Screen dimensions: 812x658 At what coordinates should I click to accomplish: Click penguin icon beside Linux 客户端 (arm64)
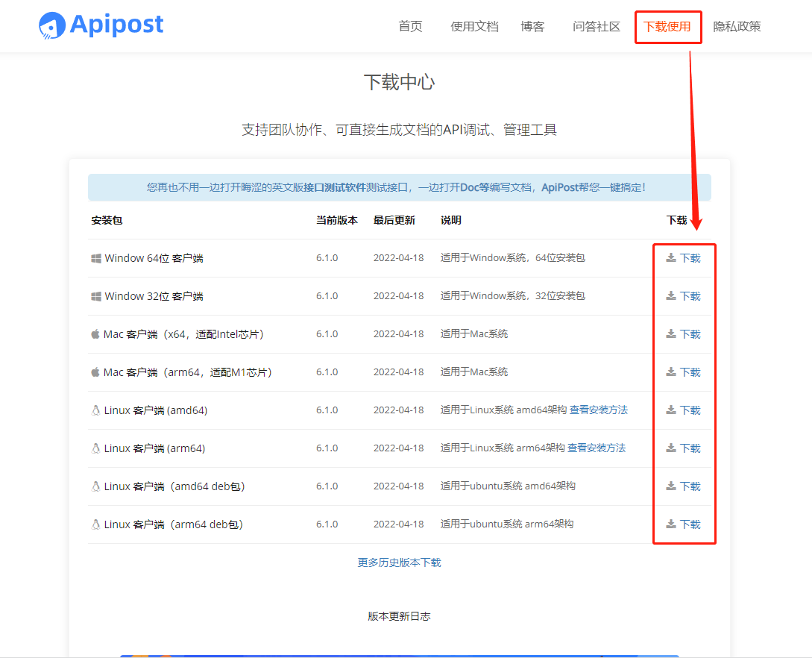95,448
